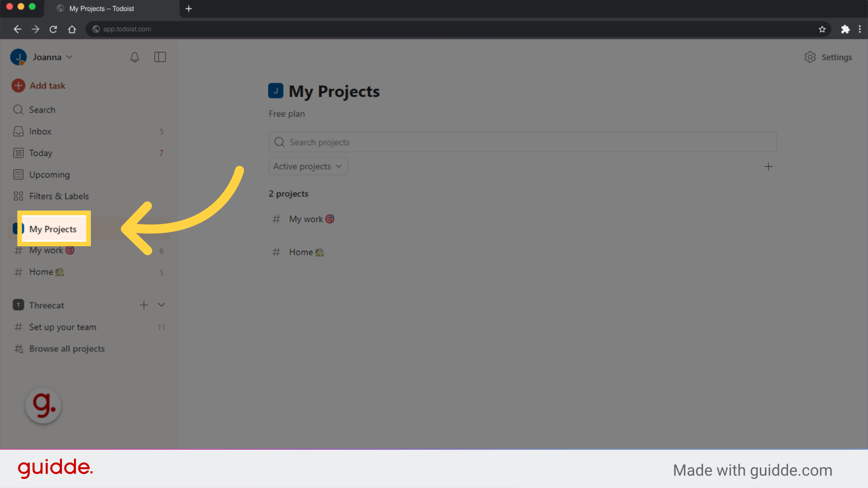Click the Search magnifier in the sidebar

point(18,109)
